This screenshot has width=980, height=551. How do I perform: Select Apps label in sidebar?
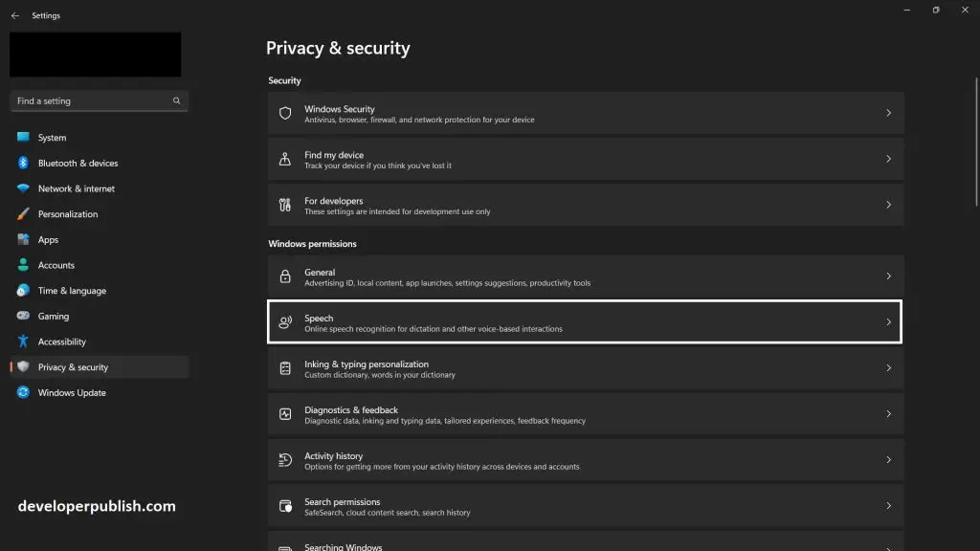tap(48, 239)
